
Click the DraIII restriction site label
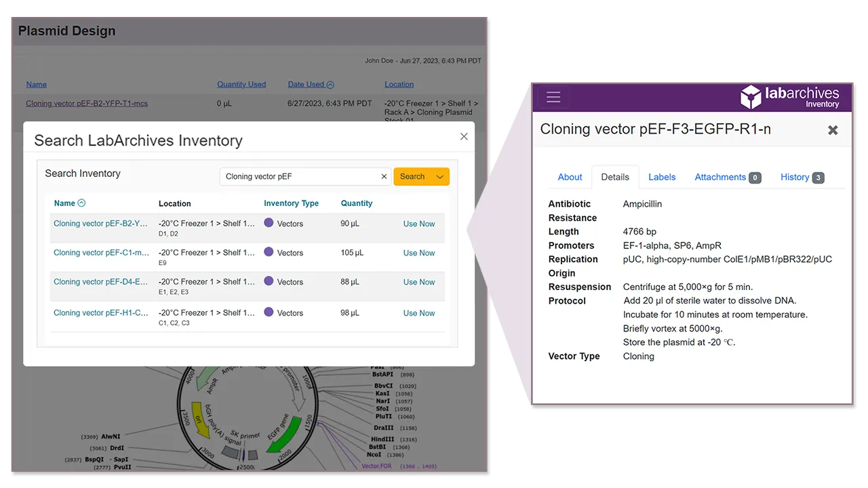tap(383, 428)
